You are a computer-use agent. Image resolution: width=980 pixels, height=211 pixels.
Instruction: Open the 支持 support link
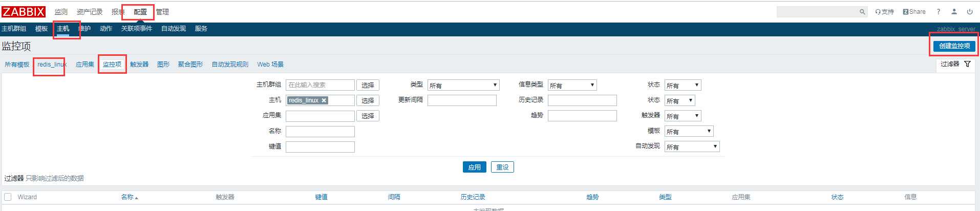(884, 12)
